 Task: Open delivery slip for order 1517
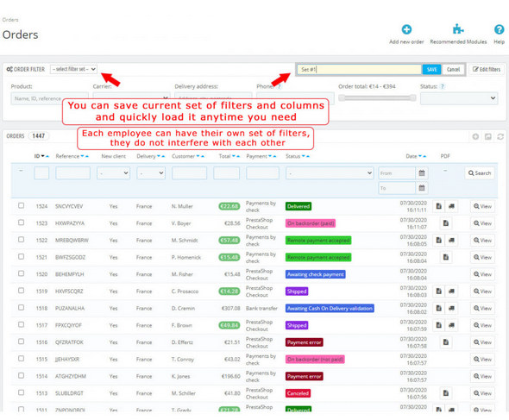coord(451,325)
